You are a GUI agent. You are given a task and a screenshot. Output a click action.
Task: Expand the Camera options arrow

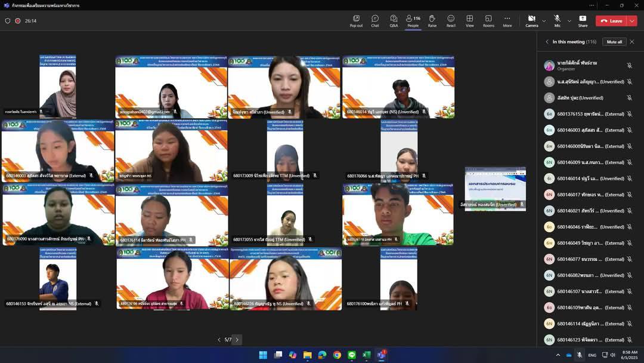(x=544, y=21)
